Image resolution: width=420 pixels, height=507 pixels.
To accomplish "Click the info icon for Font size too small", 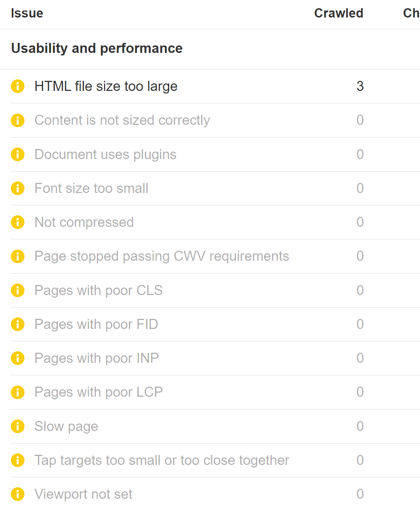I will pyautogui.click(x=18, y=188).
